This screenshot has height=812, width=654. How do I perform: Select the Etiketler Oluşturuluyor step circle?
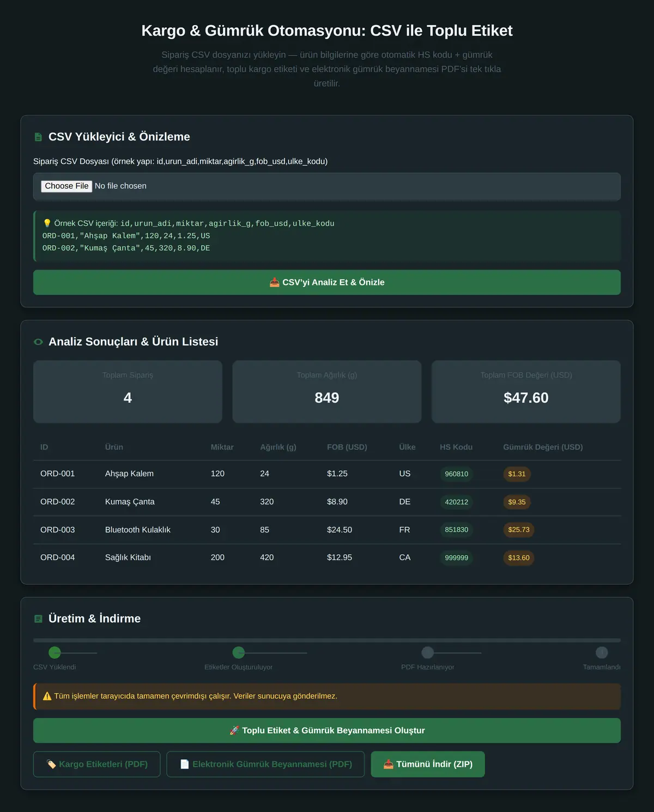coord(239,652)
